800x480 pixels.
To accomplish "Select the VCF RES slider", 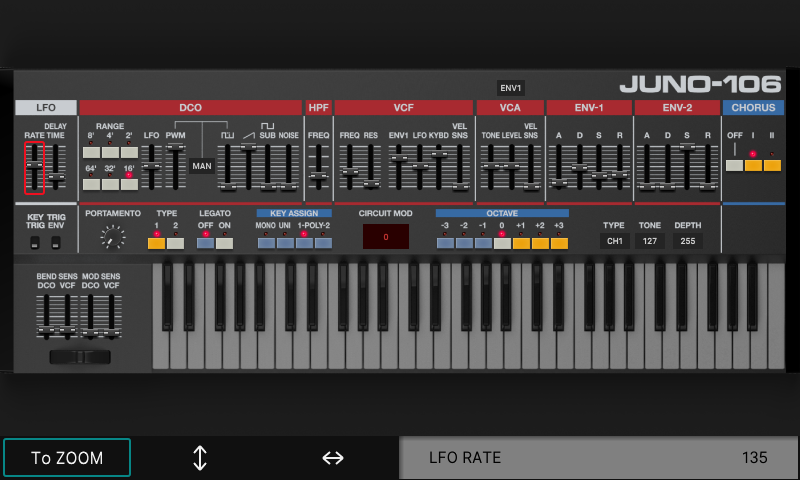I will point(371,167).
